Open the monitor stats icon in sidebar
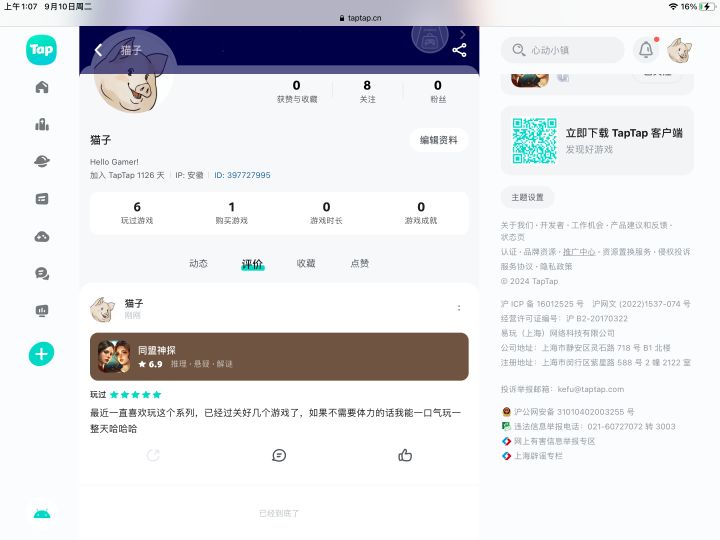The height and width of the screenshot is (540, 720). (x=42, y=311)
